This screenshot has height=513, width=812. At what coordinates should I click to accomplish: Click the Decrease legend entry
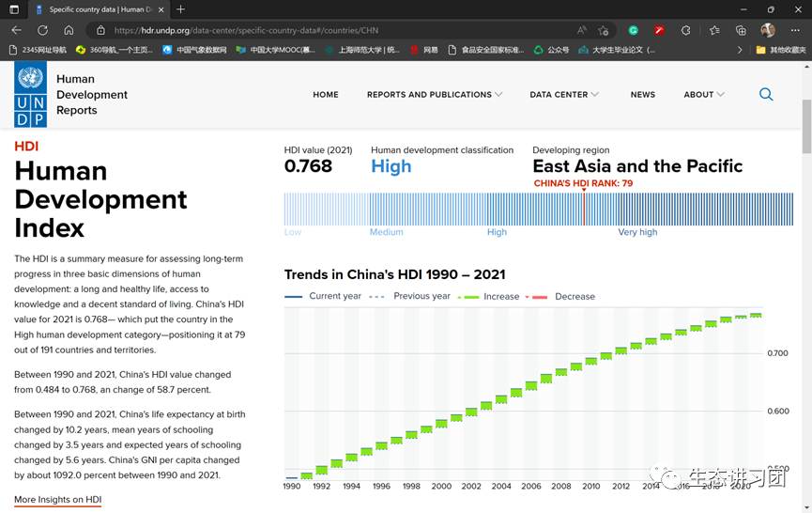559,296
